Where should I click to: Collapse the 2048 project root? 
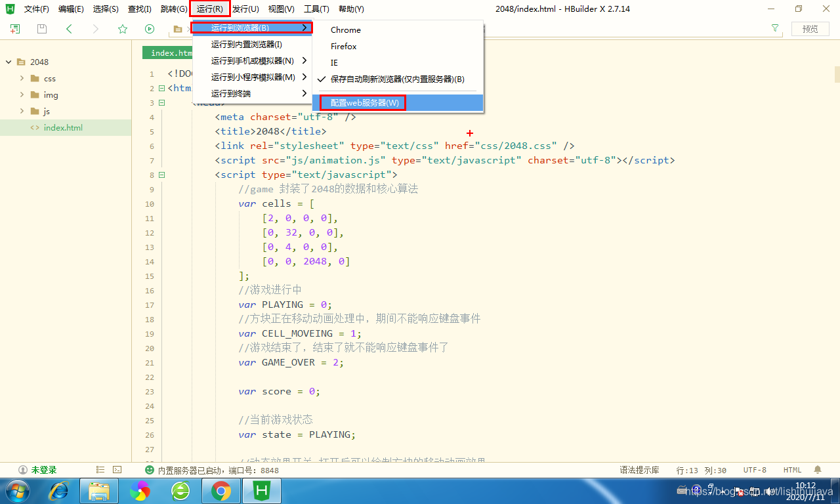[9, 62]
